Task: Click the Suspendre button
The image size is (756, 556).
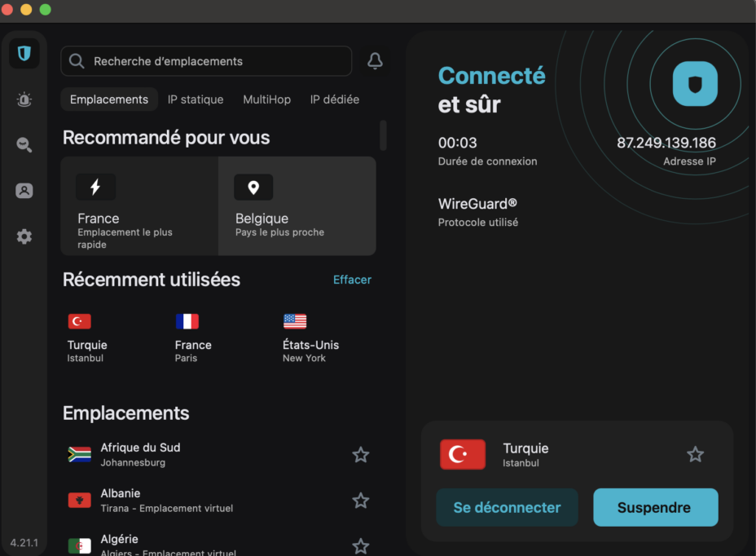Action: tap(656, 507)
